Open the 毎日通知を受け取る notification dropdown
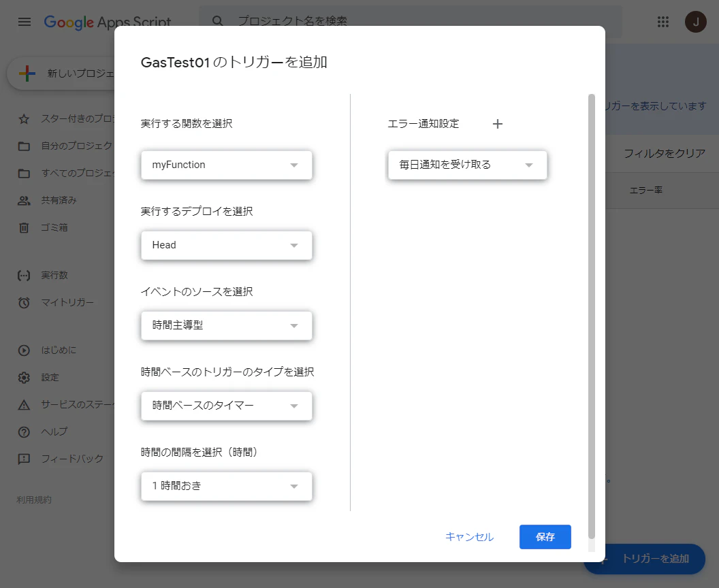Image resolution: width=719 pixels, height=588 pixels. [x=467, y=165]
